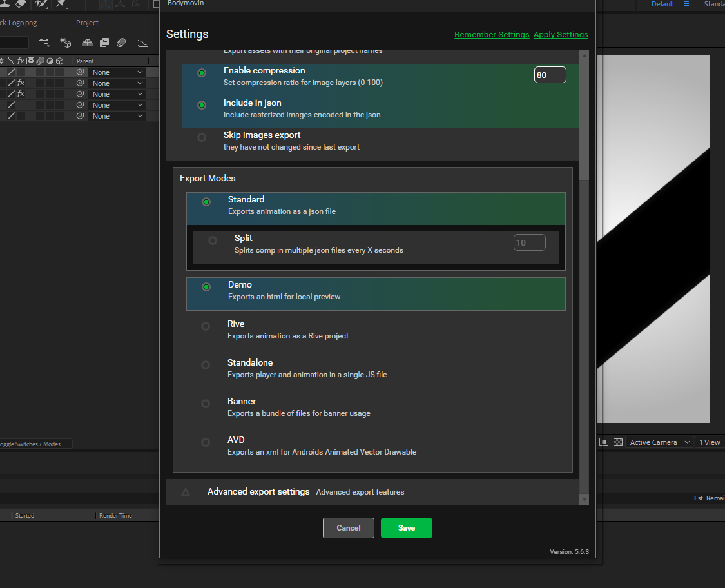The image size is (725, 588).
Task: Click the 3D layer column header icon
Action: [x=60, y=61]
